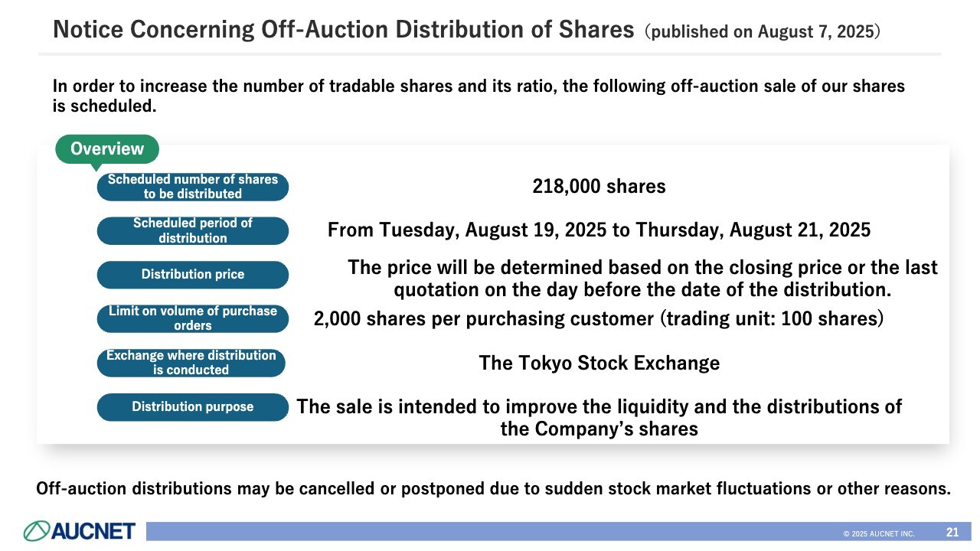
Task: Click the page number 21
Action: click(x=952, y=532)
